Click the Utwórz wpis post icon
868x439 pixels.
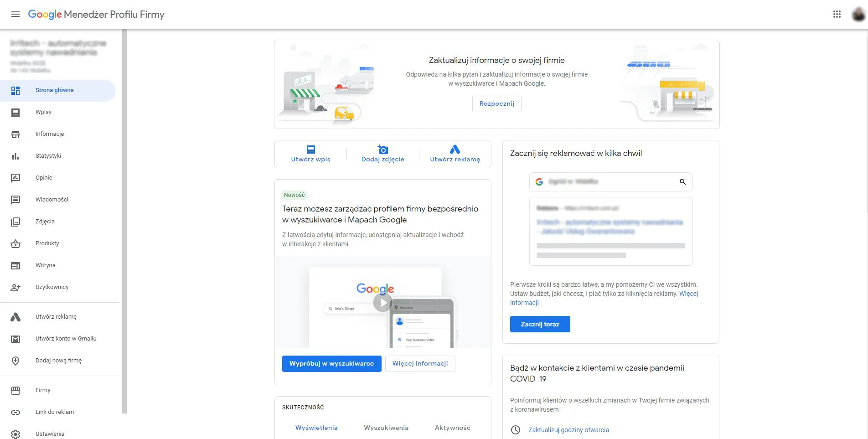(310, 150)
